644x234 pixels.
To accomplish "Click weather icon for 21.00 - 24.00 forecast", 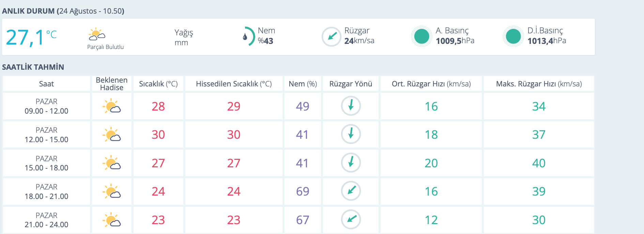I will coord(111,220).
